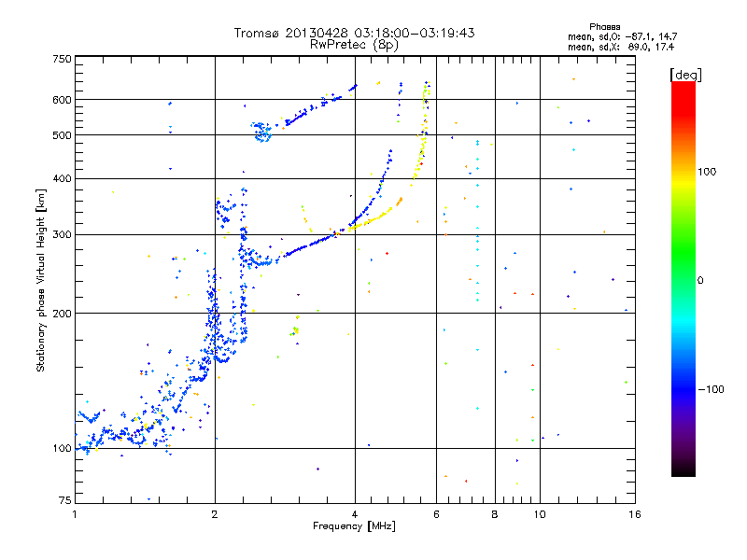
Task: Click the 'RwPretec (8p)' subtitle
Action: (354, 45)
